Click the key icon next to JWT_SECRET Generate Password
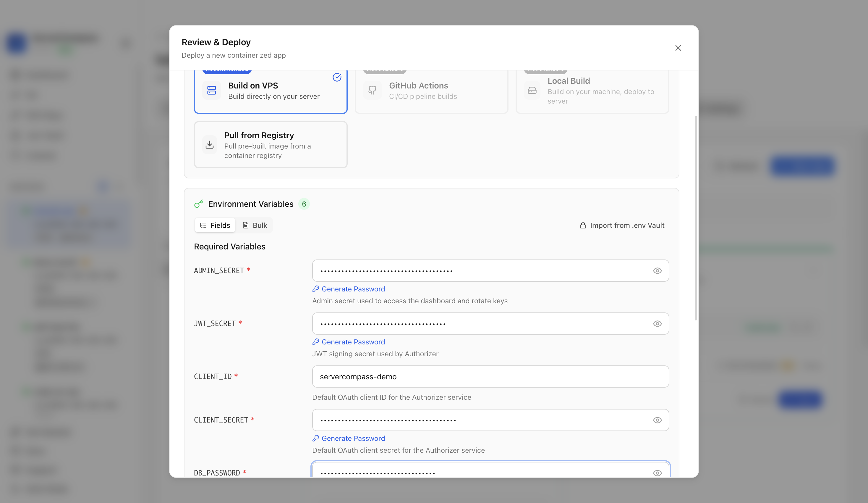The width and height of the screenshot is (868, 503). click(315, 341)
